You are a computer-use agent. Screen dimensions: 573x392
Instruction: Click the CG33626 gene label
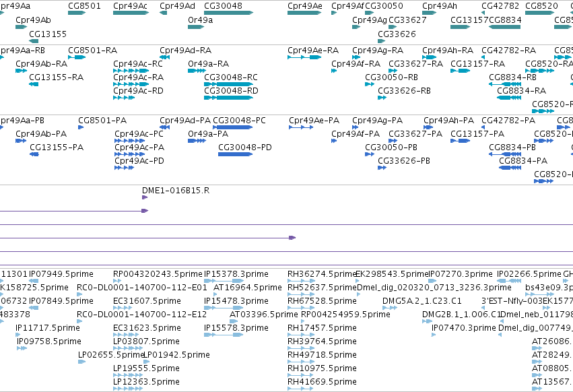pyautogui.click(x=397, y=34)
